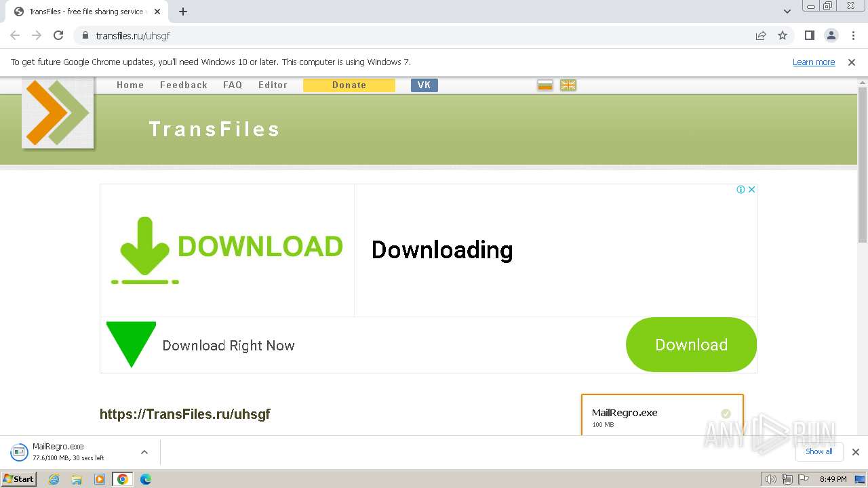Image resolution: width=868 pixels, height=488 pixels.
Task: Click the yellow Donate button
Action: pos(349,85)
